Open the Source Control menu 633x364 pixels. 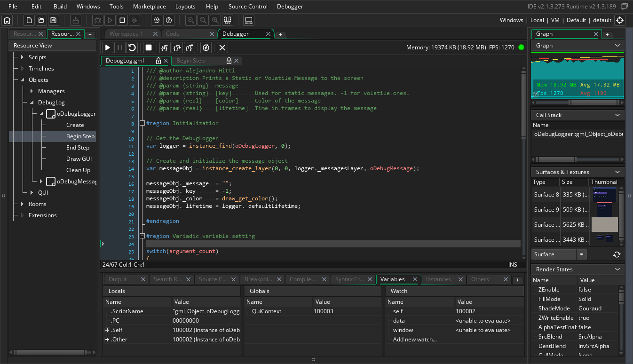point(248,7)
